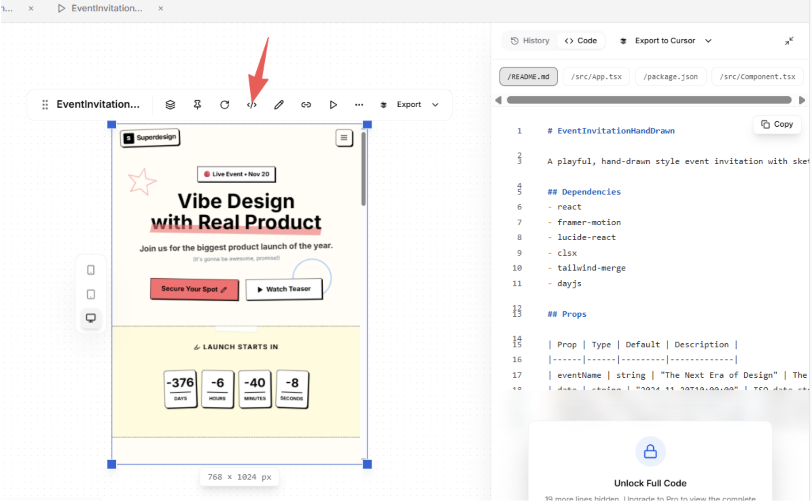
Task: Expand Export to Cursor dropdown arrow
Action: (708, 41)
